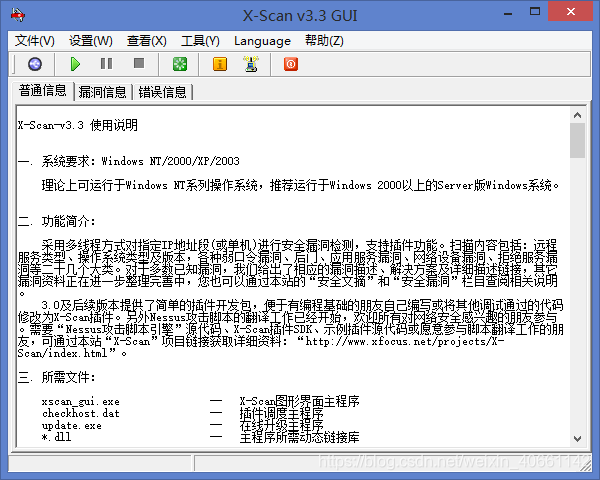The height and width of the screenshot is (480, 600).
Task: Click the text '*.dll'
Action: pyautogui.click(x=57, y=437)
